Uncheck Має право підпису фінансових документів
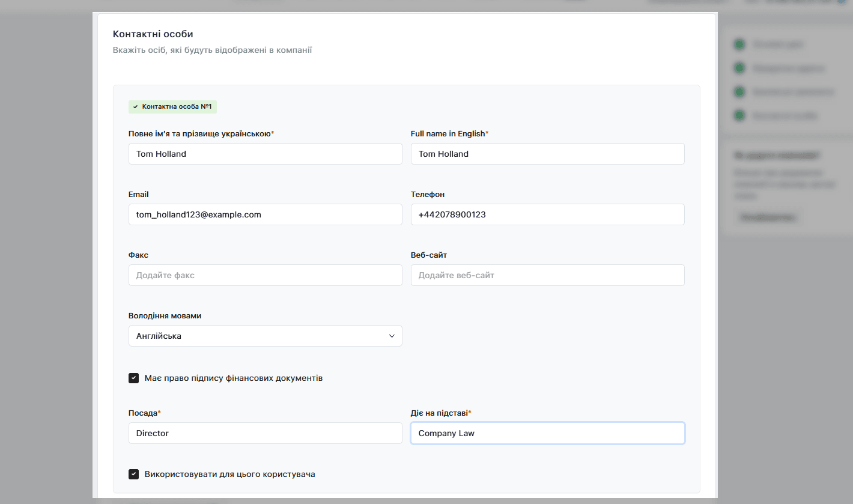This screenshot has height=504, width=853. coord(133,378)
